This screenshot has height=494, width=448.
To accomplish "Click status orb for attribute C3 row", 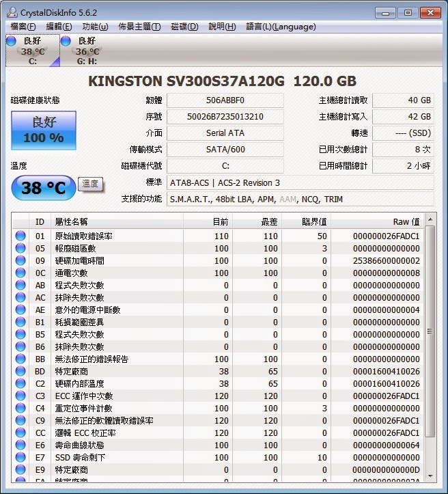I will (x=20, y=396).
